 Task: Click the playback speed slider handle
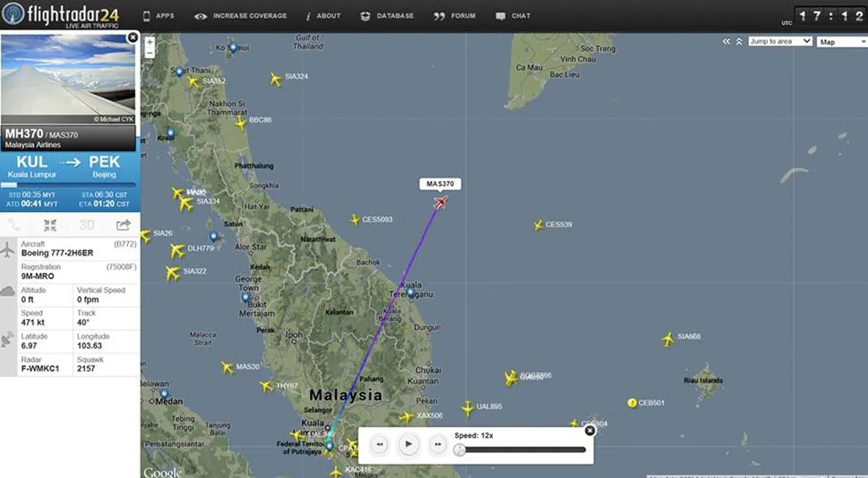(x=460, y=449)
